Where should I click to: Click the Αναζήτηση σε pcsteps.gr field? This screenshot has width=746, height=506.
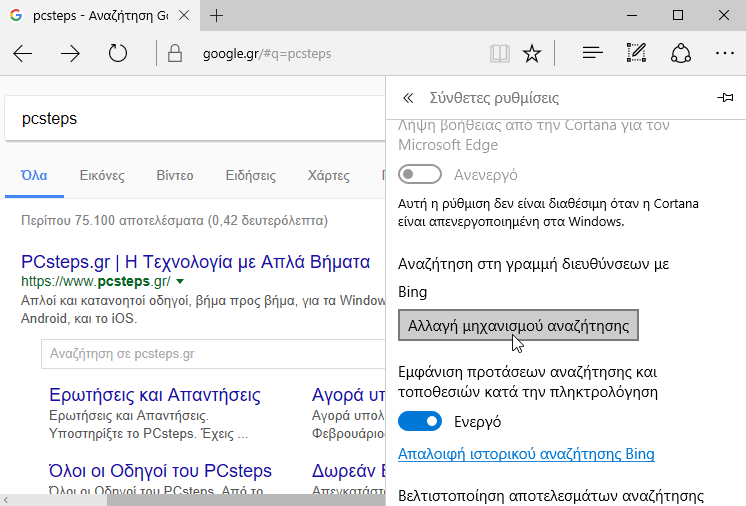click(x=213, y=354)
